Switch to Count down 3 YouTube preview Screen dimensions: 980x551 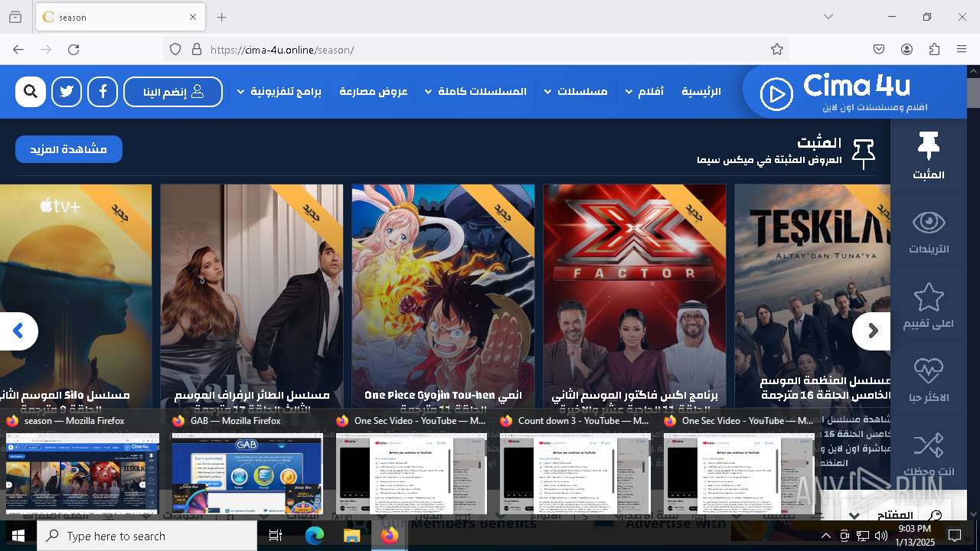[575, 465]
